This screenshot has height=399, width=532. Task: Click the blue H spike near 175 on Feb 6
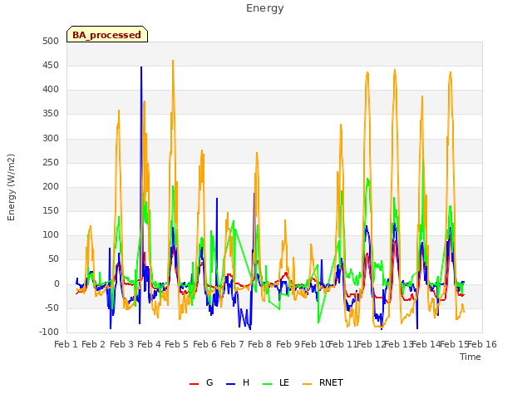pyautogui.click(x=217, y=199)
